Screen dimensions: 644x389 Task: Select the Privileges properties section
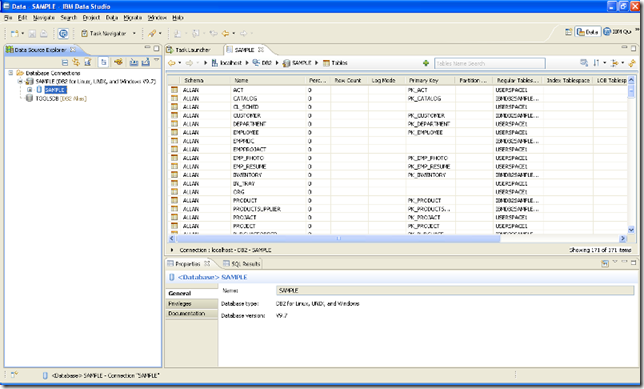[x=192, y=304]
